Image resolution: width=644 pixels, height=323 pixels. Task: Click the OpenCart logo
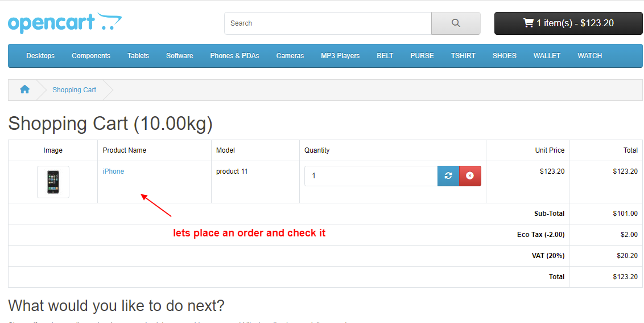(x=65, y=23)
